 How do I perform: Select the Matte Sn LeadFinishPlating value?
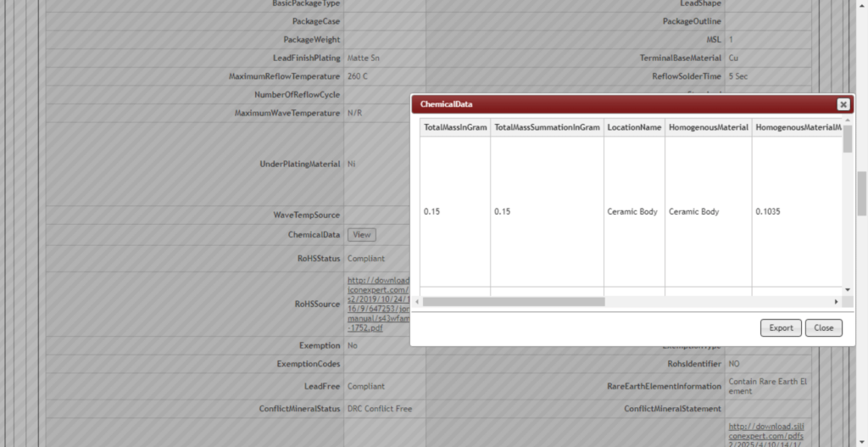click(x=363, y=59)
